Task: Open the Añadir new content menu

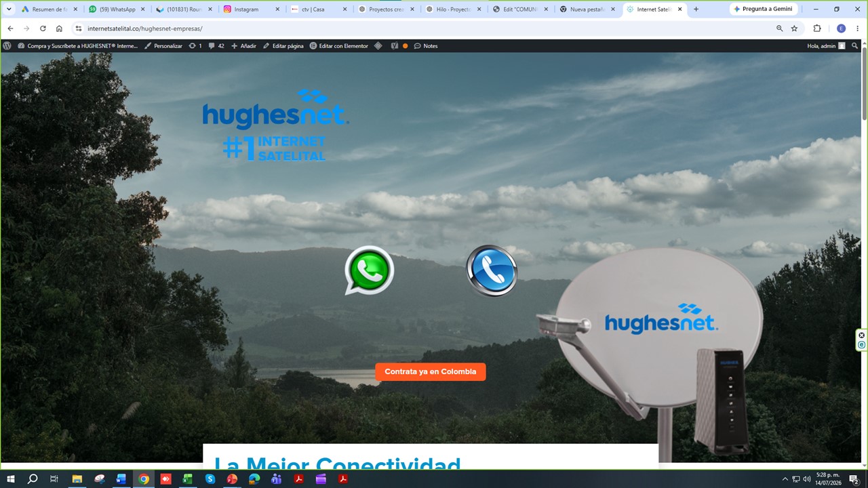Action: point(243,46)
